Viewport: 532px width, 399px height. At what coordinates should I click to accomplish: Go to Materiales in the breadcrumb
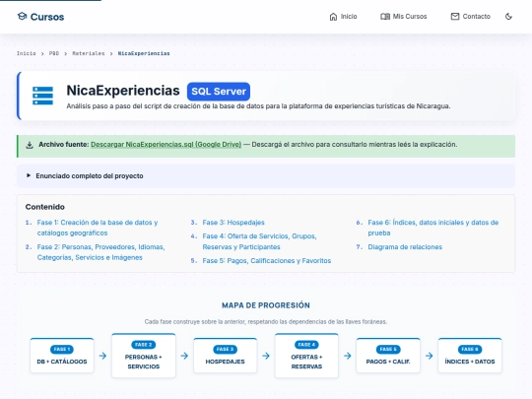click(89, 53)
